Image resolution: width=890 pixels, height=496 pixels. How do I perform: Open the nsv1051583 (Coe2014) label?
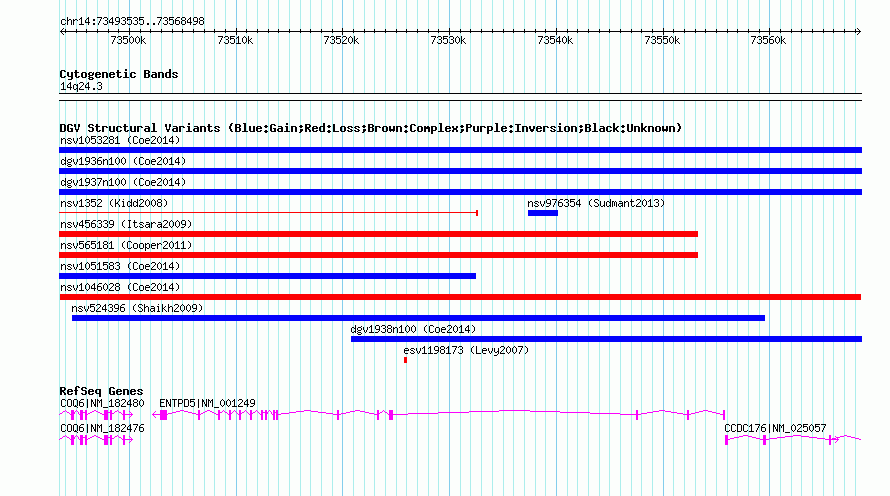coord(120,266)
